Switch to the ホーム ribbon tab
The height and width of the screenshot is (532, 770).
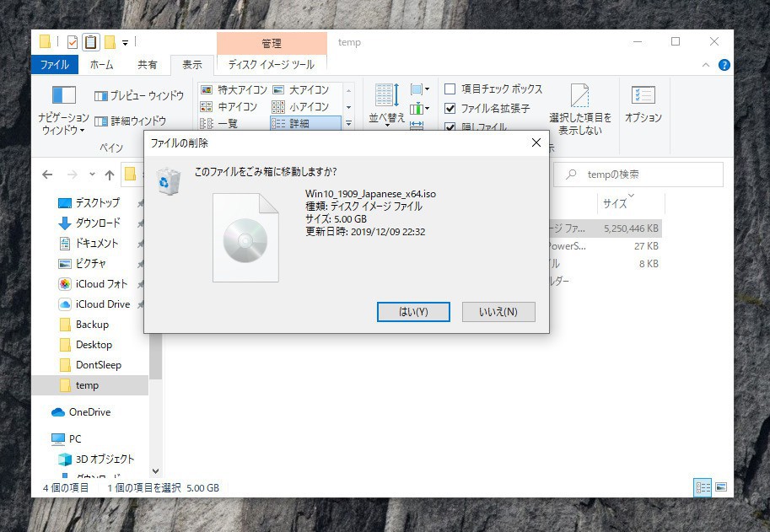[x=102, y=64]
